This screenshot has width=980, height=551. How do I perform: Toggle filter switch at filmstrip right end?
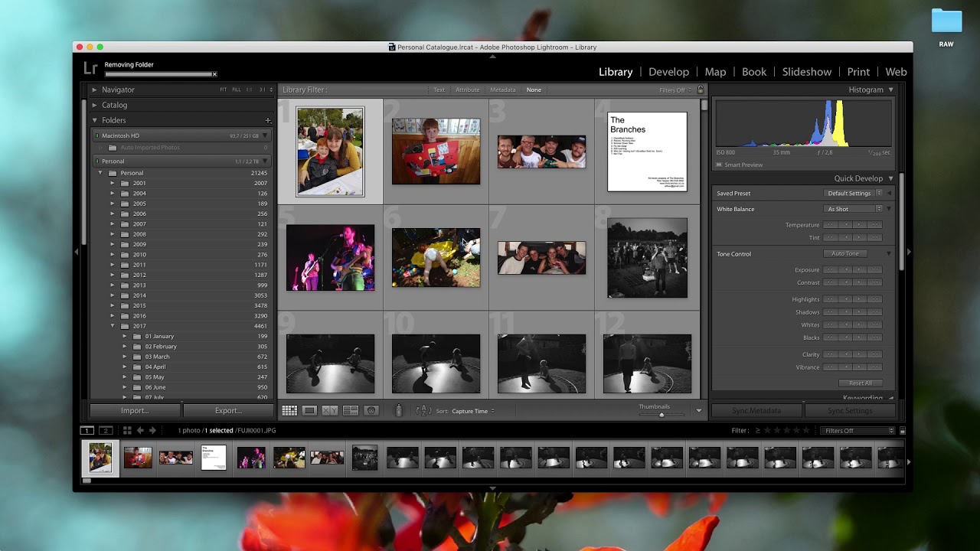coord(902,431)
